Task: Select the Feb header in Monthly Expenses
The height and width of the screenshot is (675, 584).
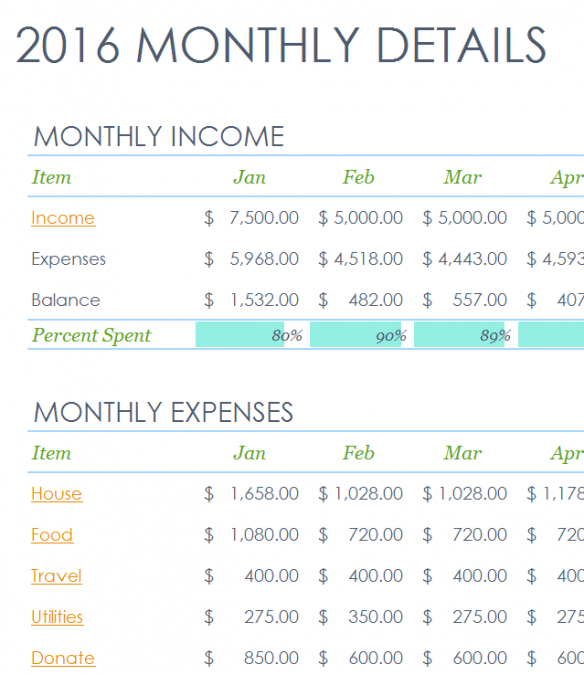Action: pos(358,452)
